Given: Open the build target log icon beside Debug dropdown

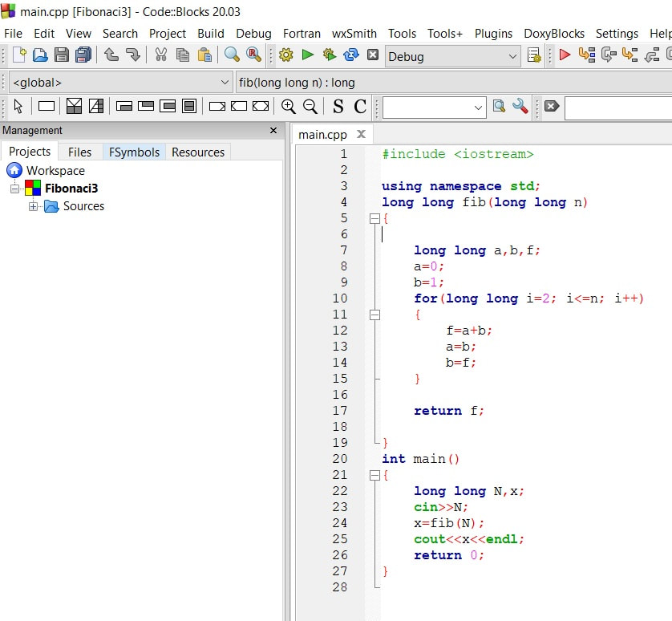Looking at the screenshot, I should pyautogui.click(x=534, y=55).
